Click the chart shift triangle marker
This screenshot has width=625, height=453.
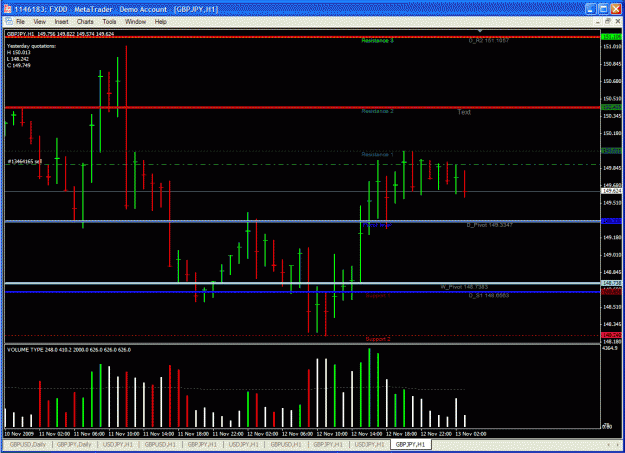pyautogui.click(x=480, y=31)
